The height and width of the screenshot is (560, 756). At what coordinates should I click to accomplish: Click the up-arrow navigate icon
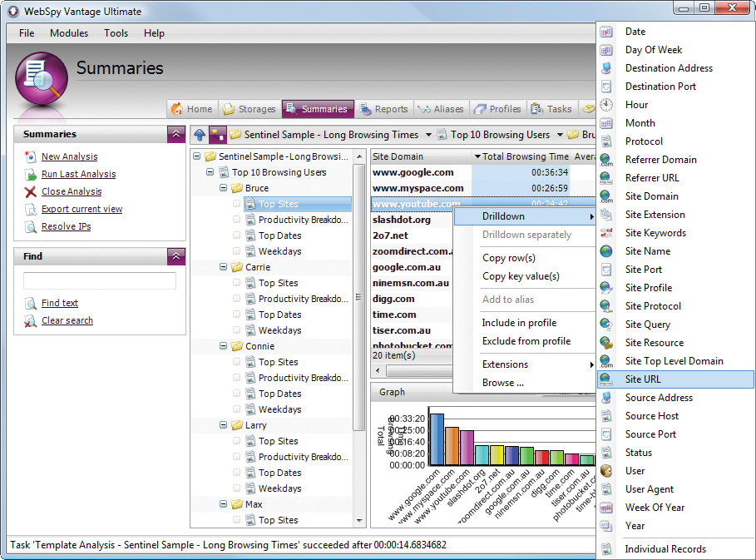pos(200,135)
